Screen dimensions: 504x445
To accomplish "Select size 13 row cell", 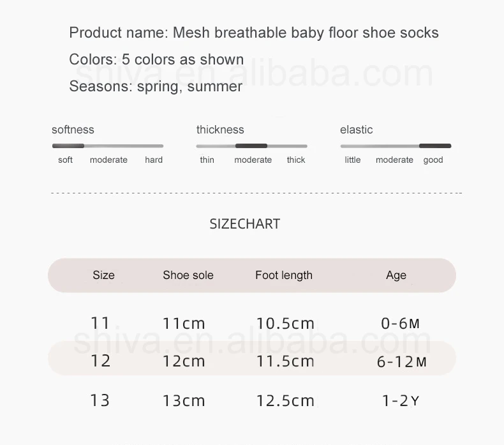I will 100,400.
